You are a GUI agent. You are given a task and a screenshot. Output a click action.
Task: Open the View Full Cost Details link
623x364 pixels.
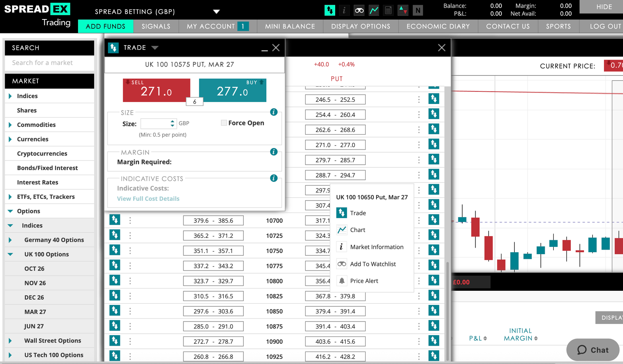[148, 199]
